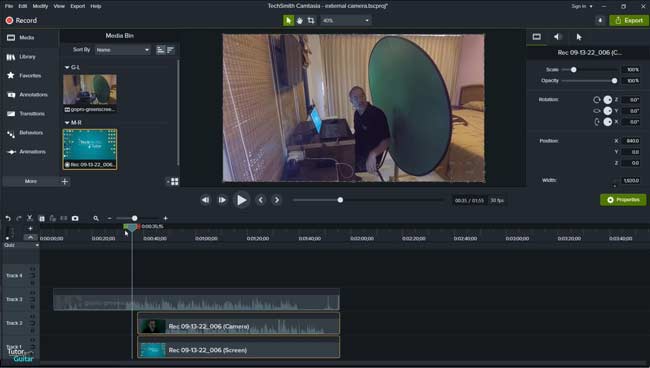Click the timeline zoom magnifier icon

pyautogui.click(x=96, y=218)
